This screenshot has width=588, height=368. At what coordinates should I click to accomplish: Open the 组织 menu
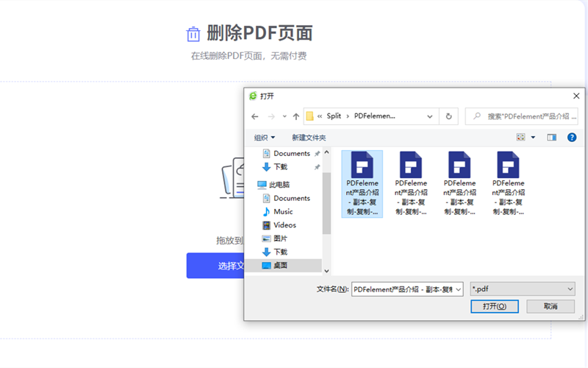[x=265, y=138]
